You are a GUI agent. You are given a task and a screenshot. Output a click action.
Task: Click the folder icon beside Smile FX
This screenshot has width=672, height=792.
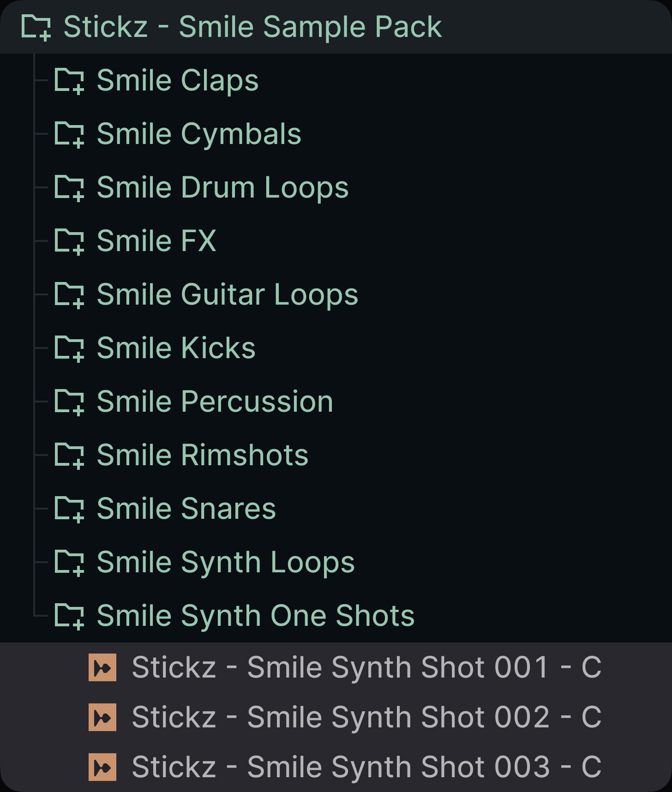coord(69,242)
